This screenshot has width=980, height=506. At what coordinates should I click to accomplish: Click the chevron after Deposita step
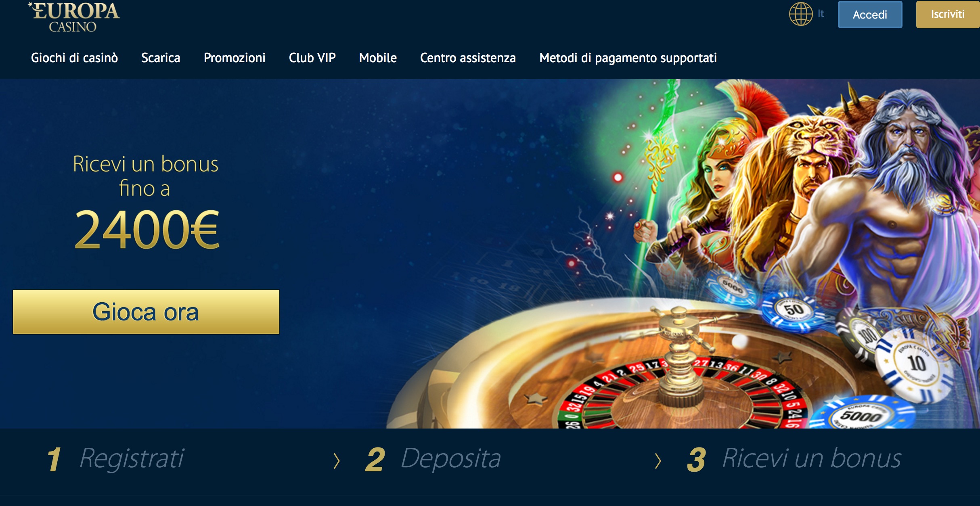click(x=658, y=461)
